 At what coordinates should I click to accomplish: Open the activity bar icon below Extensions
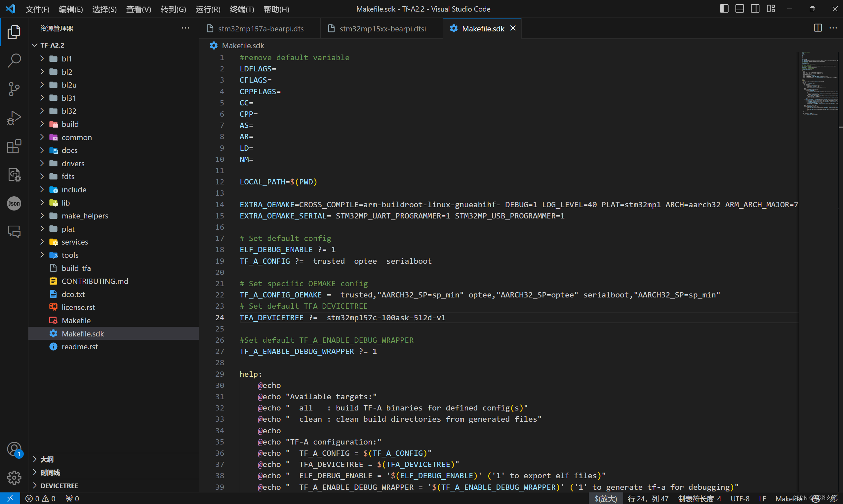coord(14,175)
